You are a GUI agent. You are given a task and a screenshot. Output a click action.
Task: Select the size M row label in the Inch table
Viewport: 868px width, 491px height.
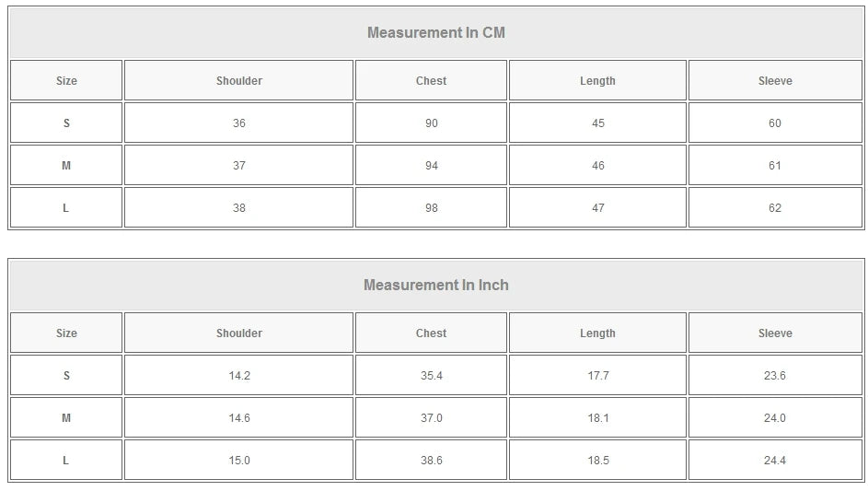pyautogui.click(x=66, y=418)
